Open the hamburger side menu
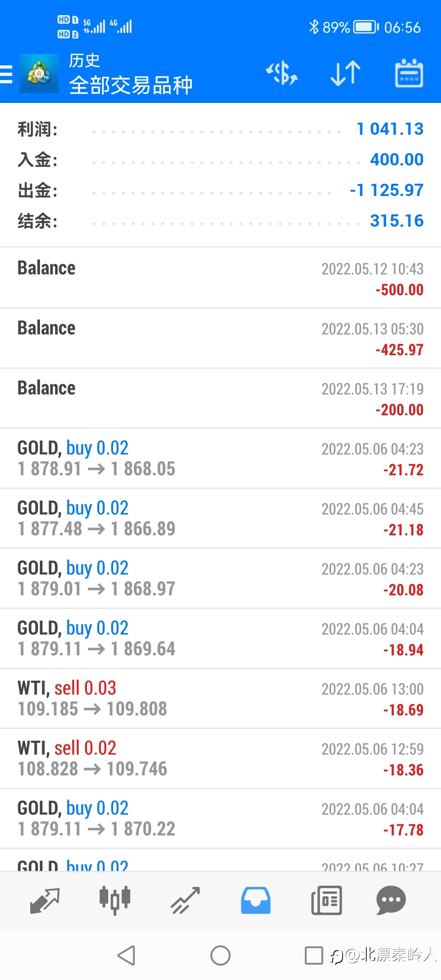Viewport: 441px width, 980px height. click(6, 74)
